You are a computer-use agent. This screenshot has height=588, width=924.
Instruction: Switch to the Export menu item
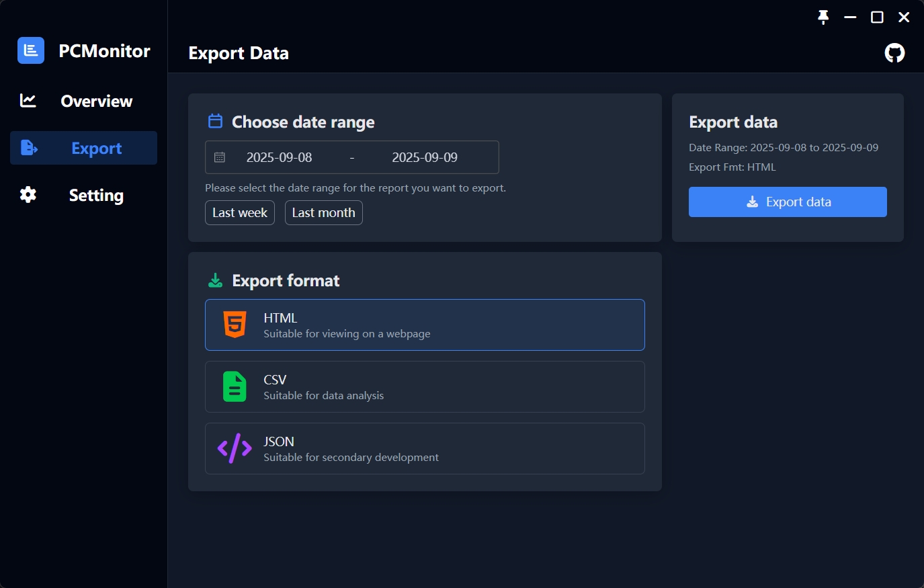[x=83, y=148]
